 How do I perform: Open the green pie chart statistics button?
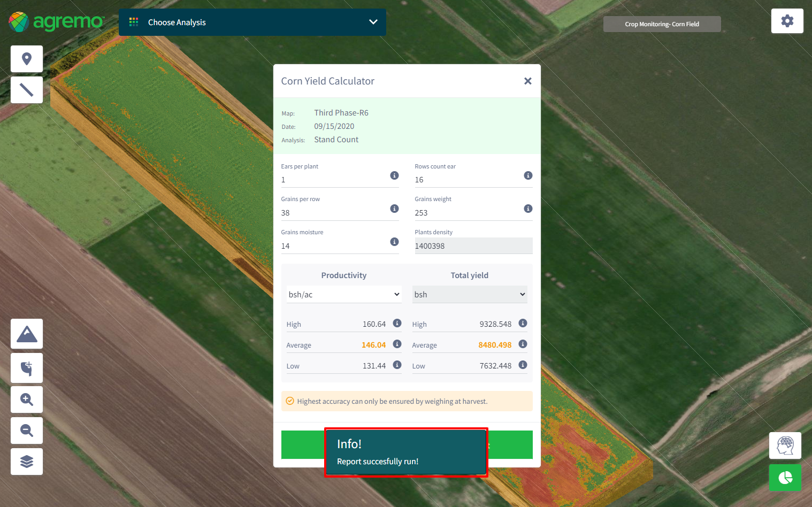pos(785,477)
